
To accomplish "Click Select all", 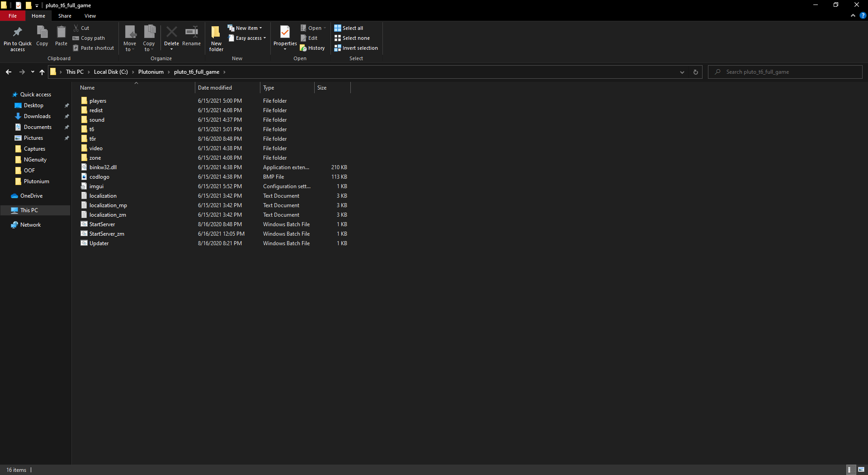I will click(349, 28).
